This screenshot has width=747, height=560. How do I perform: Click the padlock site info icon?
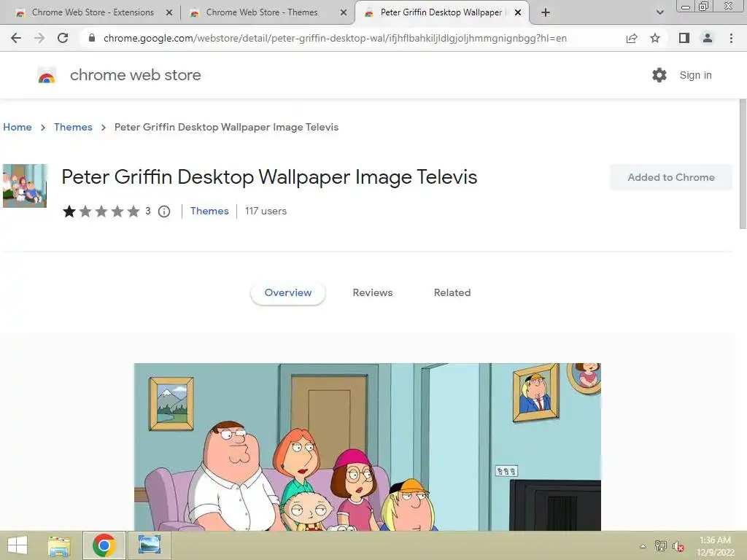[92, 38]
